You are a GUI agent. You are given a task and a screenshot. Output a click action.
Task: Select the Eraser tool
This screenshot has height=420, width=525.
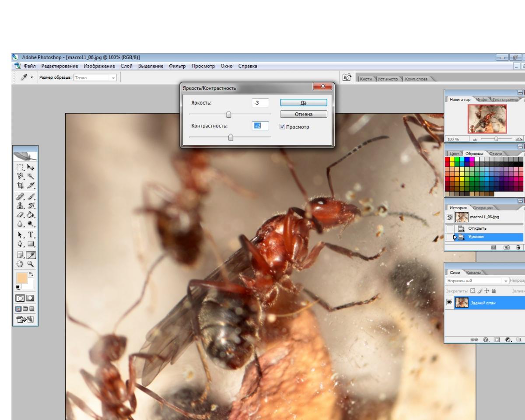point(20,214)
